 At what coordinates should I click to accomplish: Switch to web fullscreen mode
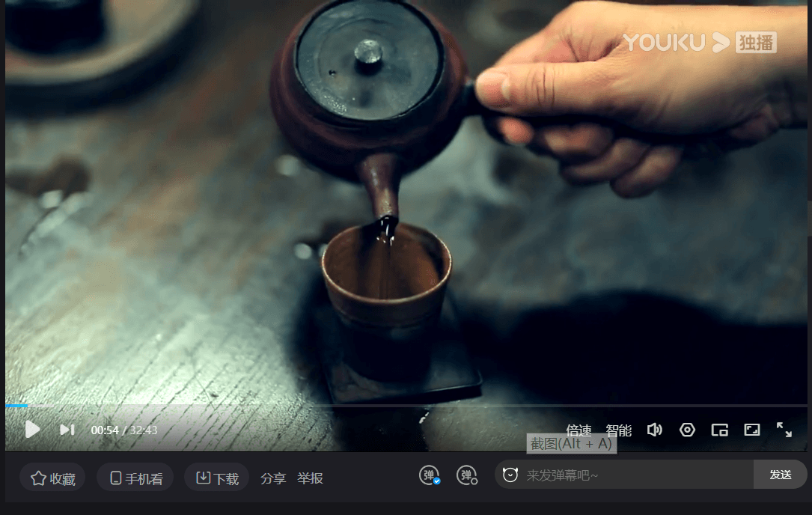click(752, 430)
